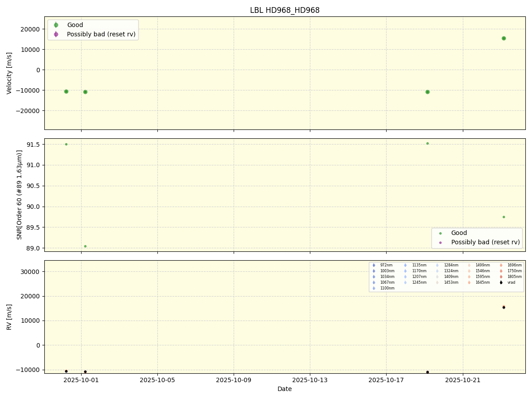The height and width of the screenshot is (399, 532).
Task: Click the 'RV [m/s]' y-axis label
Action: pos(9,317)
